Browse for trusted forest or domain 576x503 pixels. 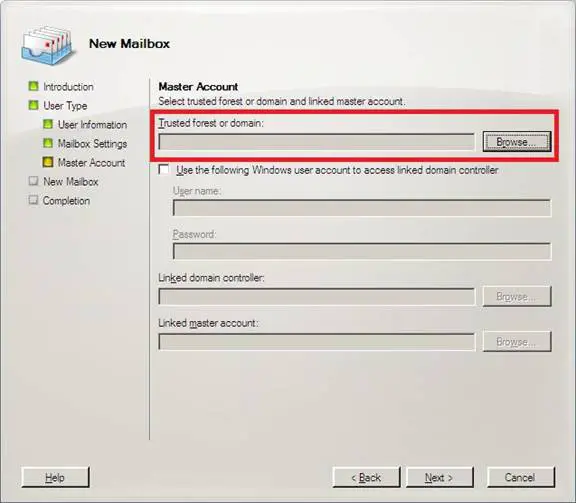click(517, 142)
